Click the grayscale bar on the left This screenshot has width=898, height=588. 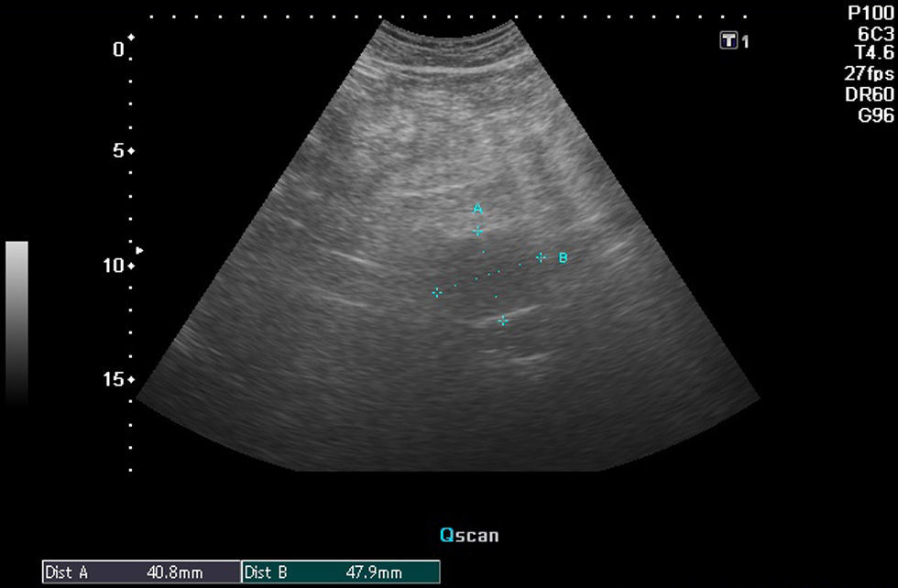16,322
